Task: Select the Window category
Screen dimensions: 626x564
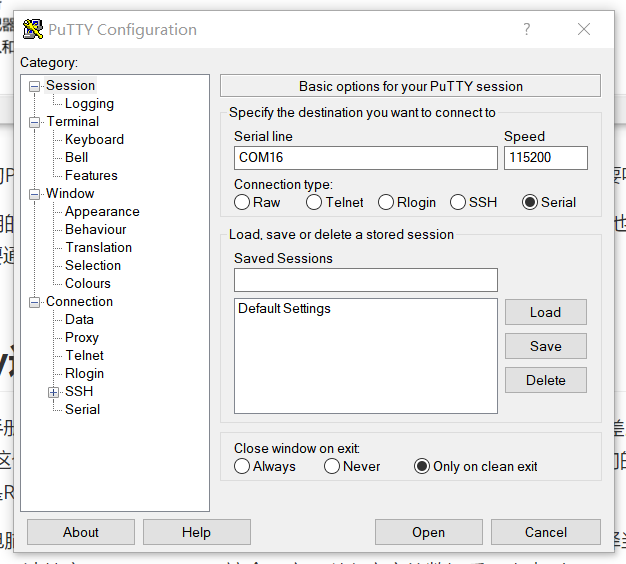Action: (70, 193)
